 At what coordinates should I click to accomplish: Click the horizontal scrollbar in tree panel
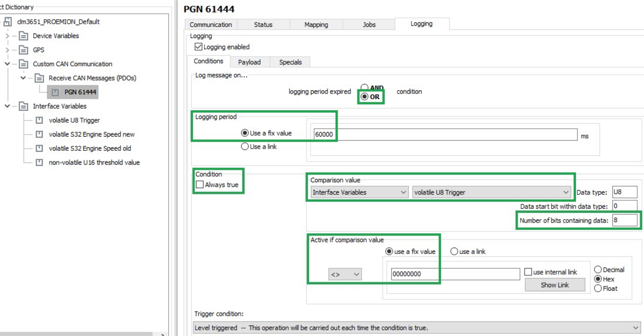click(76, 334)
